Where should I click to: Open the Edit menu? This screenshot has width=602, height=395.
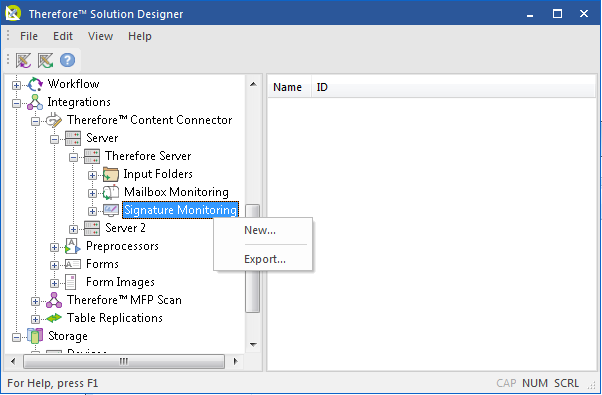pyautogui.click(x=63, y=36)
